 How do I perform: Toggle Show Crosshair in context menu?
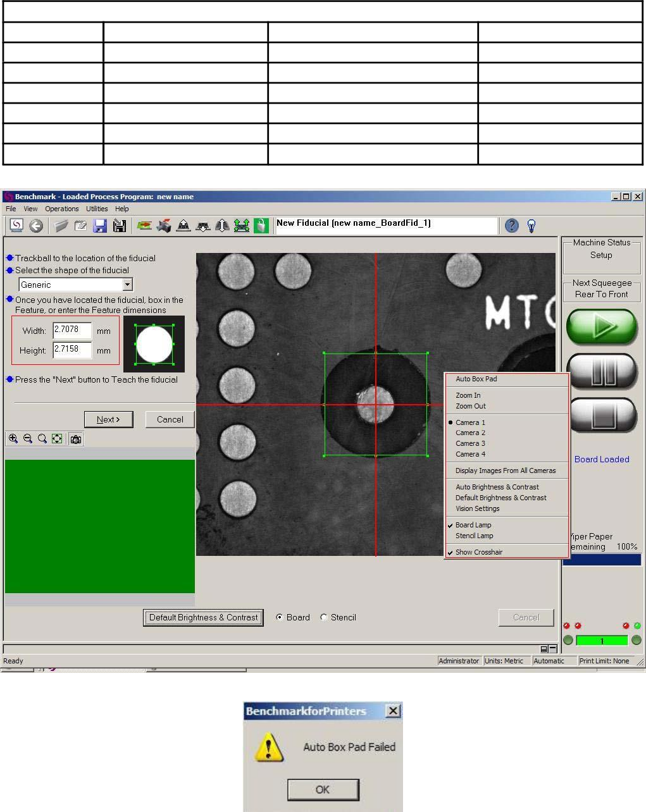click(479, 552)
